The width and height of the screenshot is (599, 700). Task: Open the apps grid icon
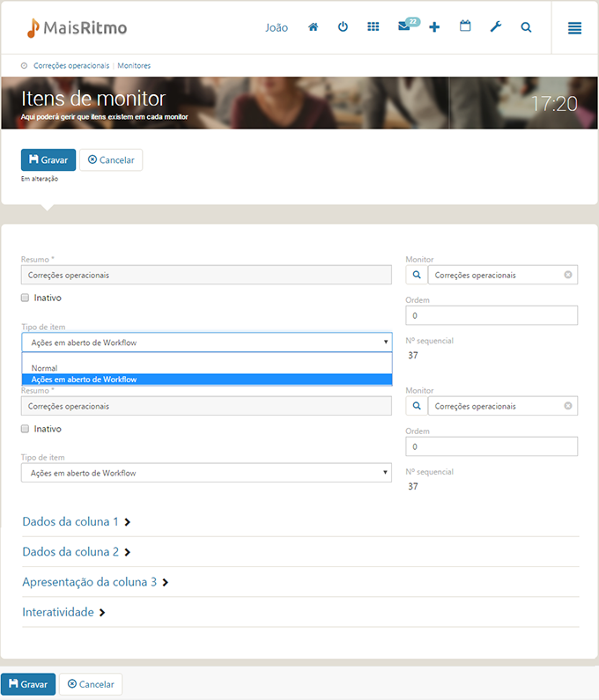point(373,26)
